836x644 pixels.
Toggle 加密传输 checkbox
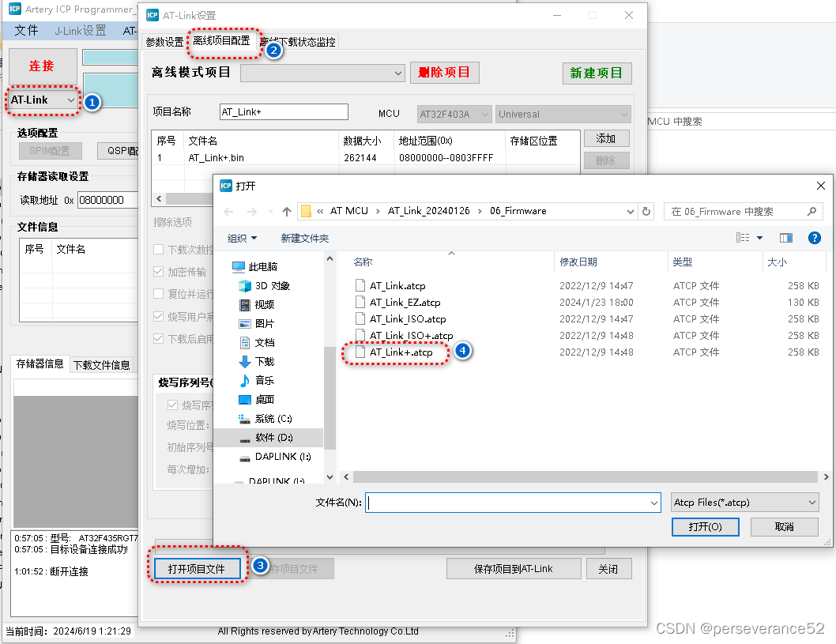(x=158, y=271)
